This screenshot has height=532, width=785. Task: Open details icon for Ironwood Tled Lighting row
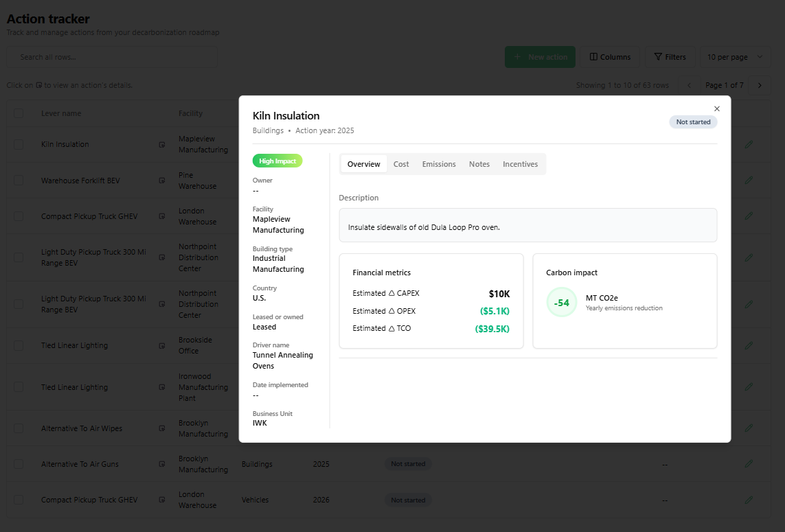(x=161, y=387)
